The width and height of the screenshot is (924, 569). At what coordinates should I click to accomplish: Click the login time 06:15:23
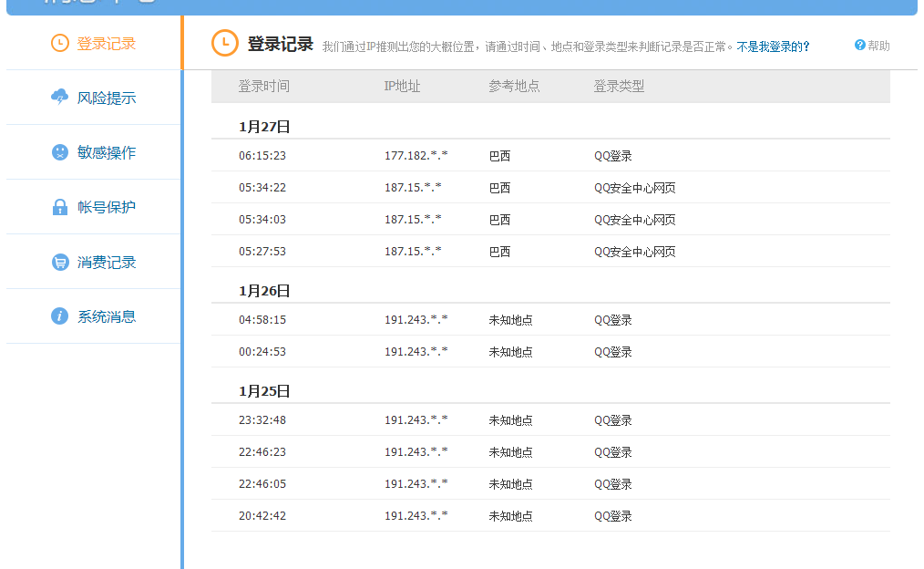pos(262,156)
